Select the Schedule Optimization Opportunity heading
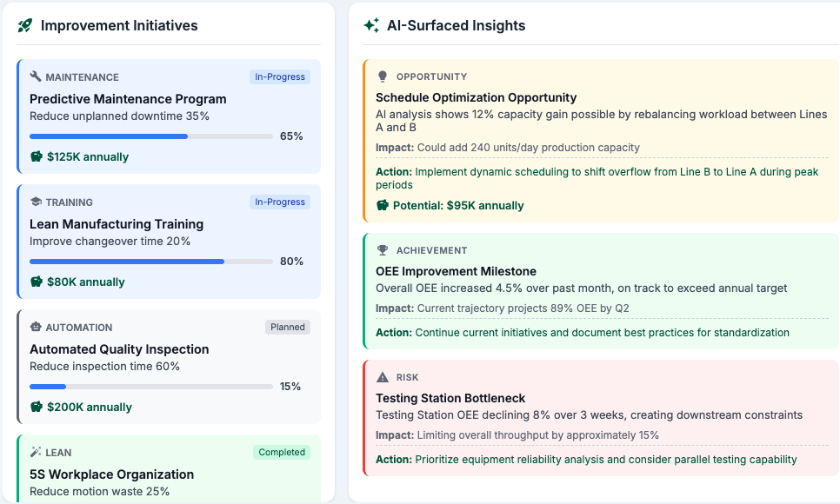This screenshot has width=840, height=504. [x=476, y=97]
